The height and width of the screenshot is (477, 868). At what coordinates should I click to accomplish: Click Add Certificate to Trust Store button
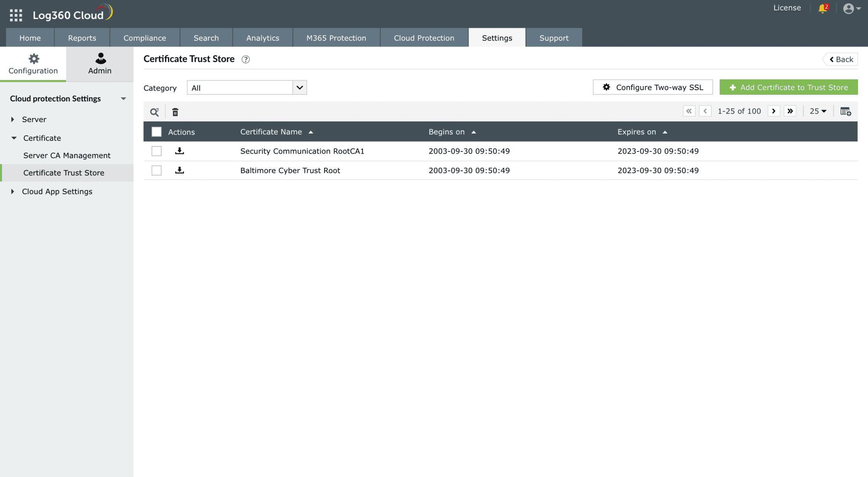[x=789, y=87]
